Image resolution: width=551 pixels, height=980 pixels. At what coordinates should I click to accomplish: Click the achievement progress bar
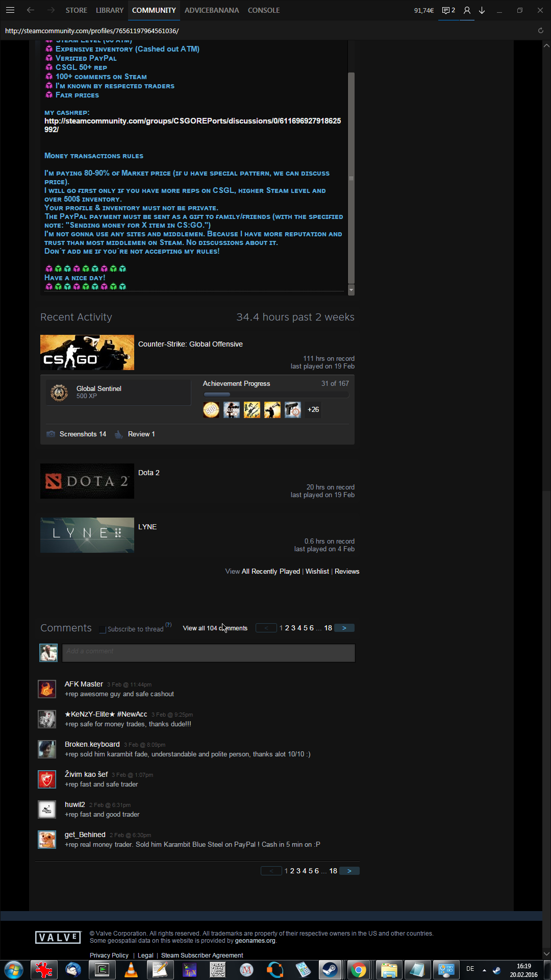tap(275, 395)
